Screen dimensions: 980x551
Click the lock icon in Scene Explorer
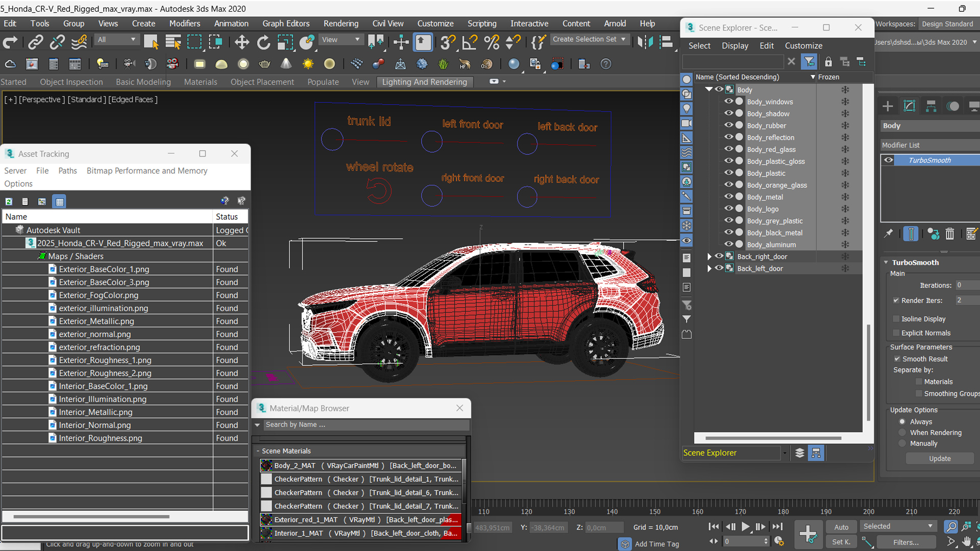(x=828, y=62)
